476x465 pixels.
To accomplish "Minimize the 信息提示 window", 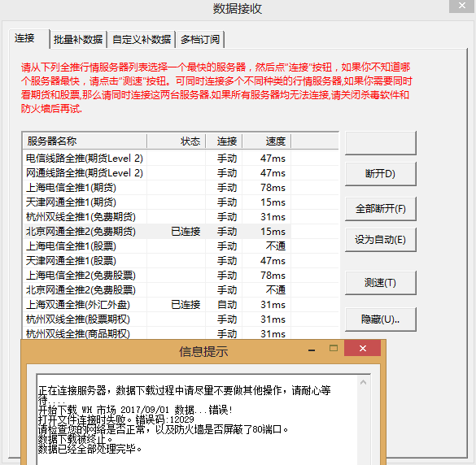I will click(312, 350).
